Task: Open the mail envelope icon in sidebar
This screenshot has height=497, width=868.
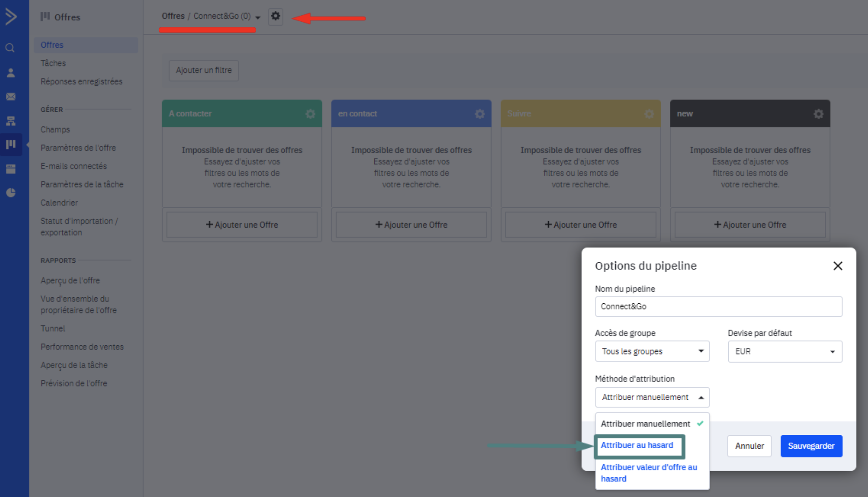Action: [11, 97]
